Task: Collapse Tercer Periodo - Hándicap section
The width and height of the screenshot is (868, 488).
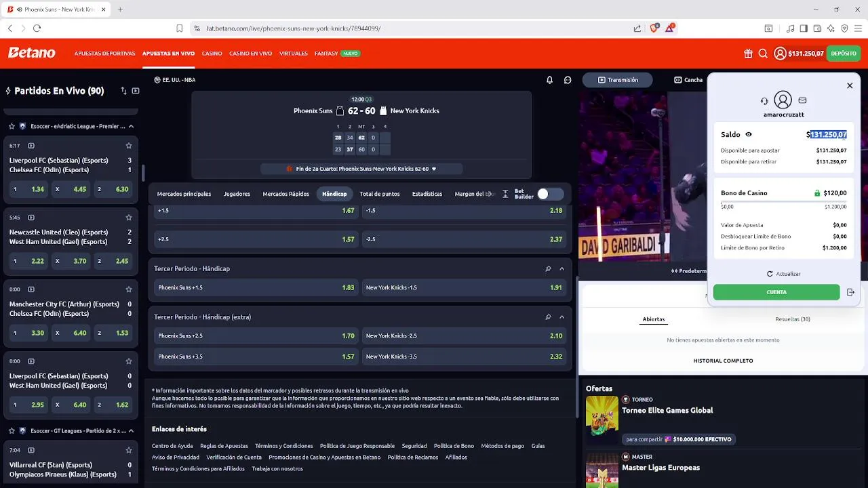Action: (561, 269)
